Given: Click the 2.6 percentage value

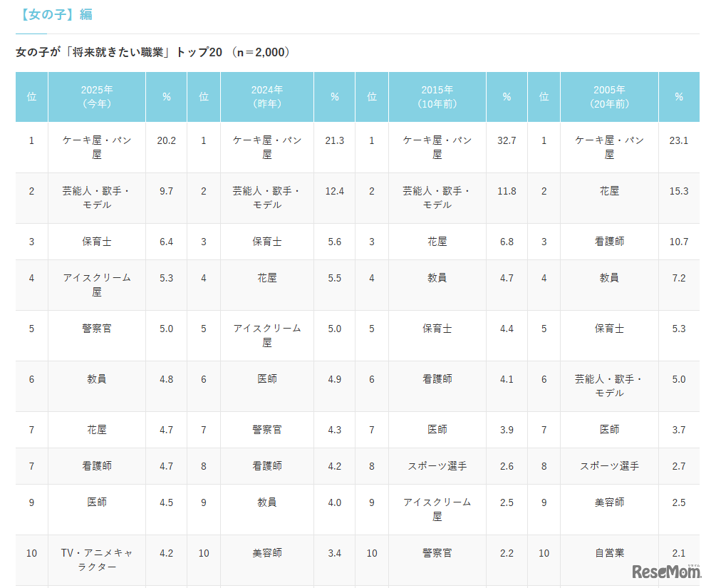Looking at the screenshot, I should 507,466.
